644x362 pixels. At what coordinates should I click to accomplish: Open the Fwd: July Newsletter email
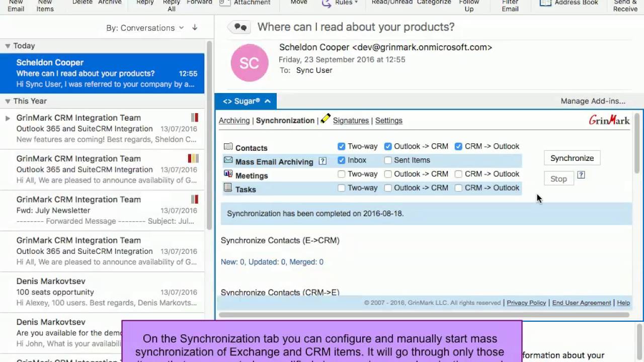102,211
